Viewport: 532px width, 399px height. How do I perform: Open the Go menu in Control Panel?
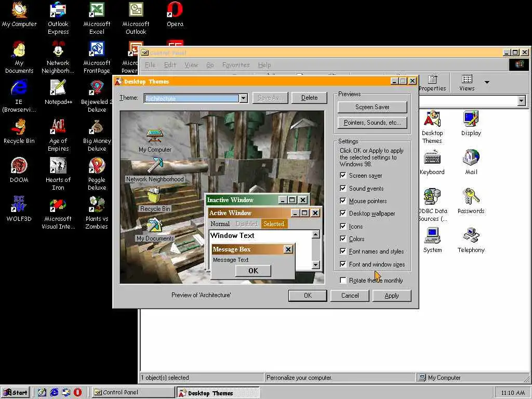[210, 65]
